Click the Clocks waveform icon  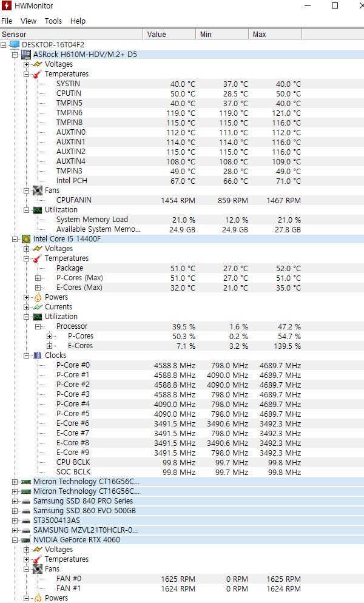pos(38,355)
